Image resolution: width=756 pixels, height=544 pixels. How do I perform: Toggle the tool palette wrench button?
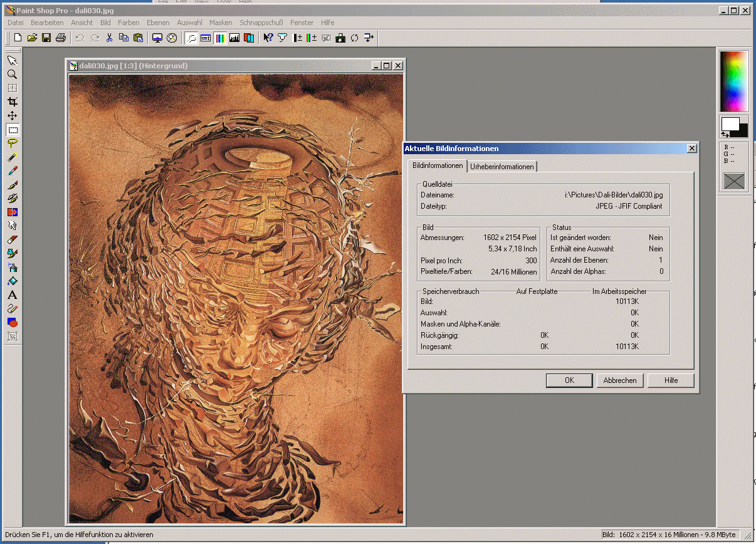(x=191, y=38)
